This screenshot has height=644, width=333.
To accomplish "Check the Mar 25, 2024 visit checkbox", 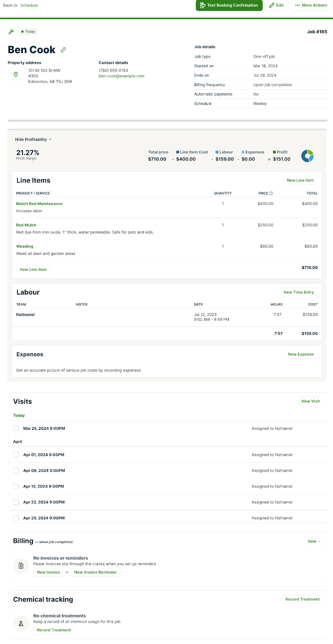I will pos(16,429).
